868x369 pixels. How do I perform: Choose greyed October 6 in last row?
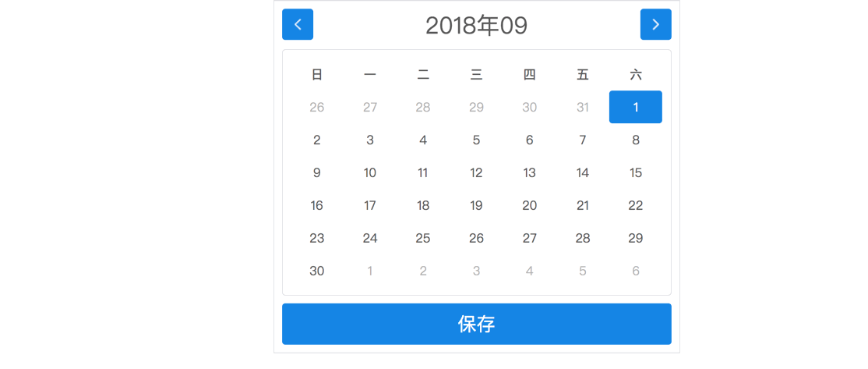636,271
